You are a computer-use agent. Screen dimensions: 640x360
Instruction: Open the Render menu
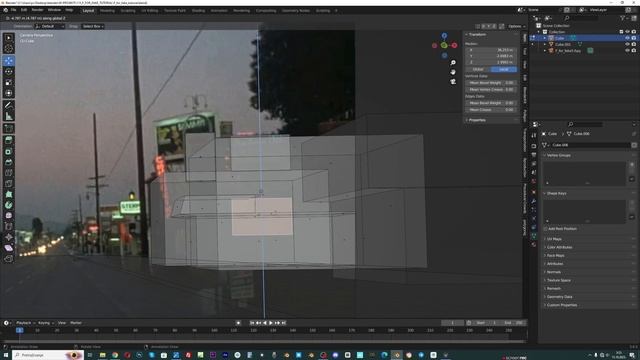coord(37,10)
